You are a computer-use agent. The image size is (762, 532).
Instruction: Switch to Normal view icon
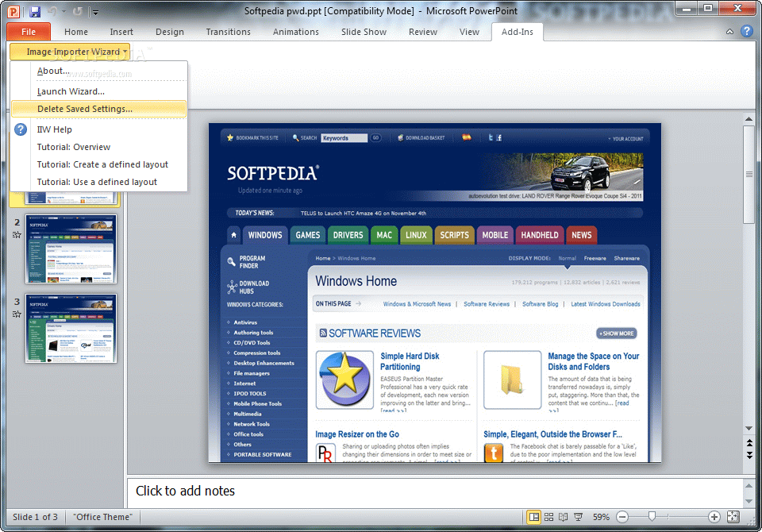pos(534,517)
